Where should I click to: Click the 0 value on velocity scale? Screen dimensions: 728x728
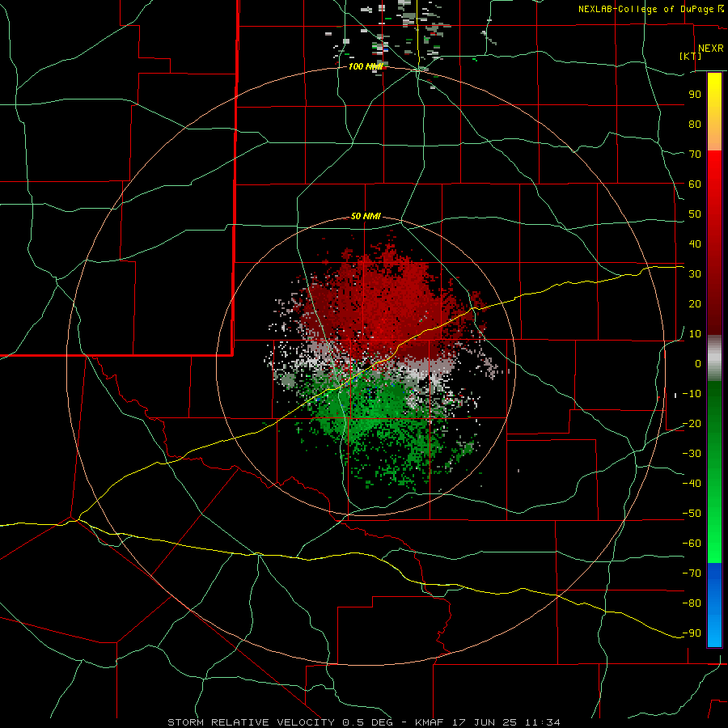tap(698, 363)
